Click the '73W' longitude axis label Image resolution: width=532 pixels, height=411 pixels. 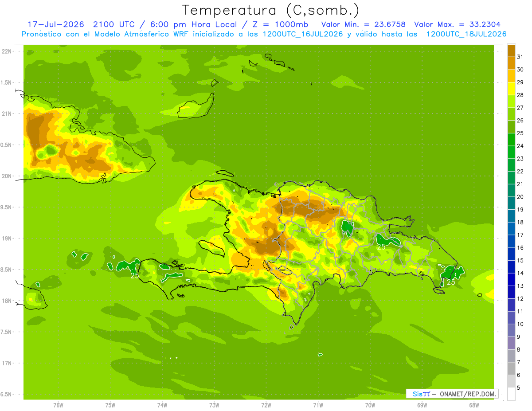point(214,405)
